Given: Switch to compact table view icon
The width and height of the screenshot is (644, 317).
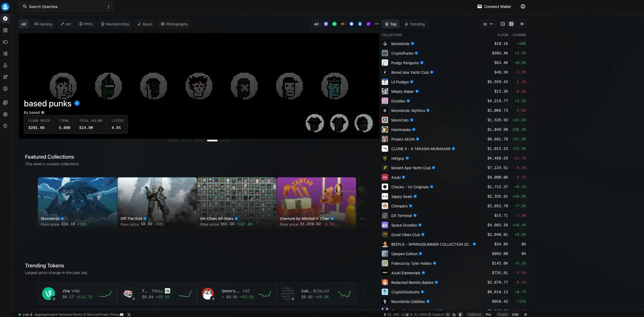Looking at the screenshot, I should (x=503, y=24).
